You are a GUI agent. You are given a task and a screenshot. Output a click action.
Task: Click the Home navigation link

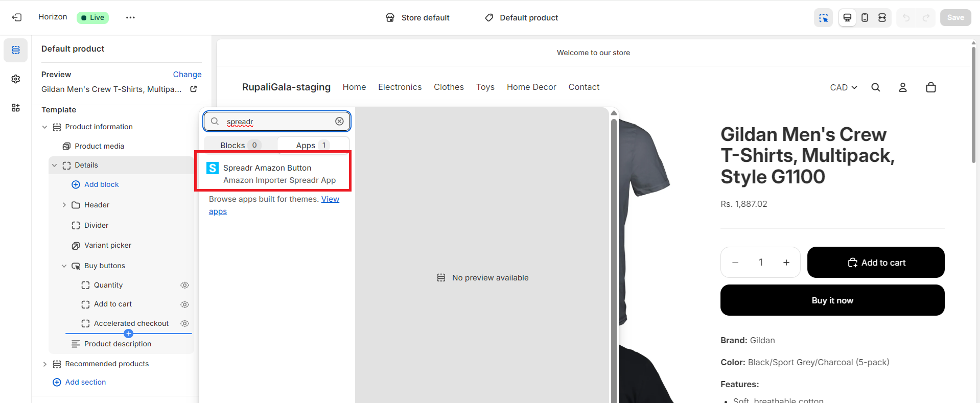tap(354, 87)
